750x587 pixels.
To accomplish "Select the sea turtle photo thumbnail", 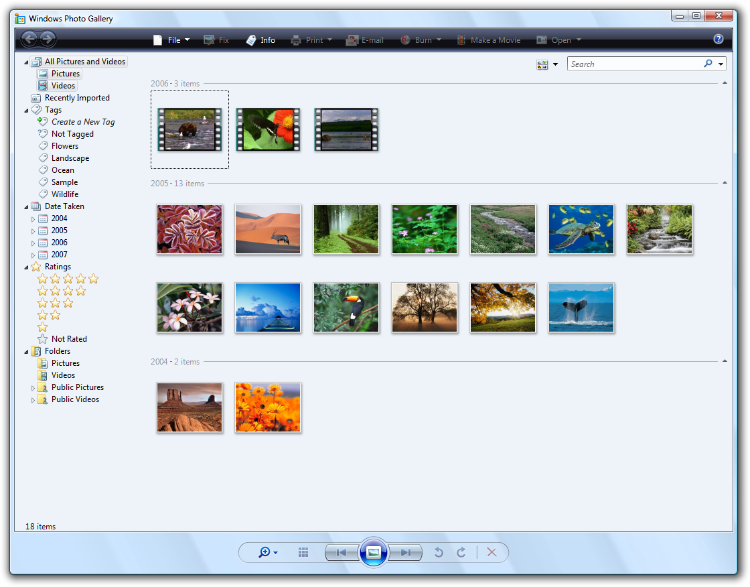I will click(581, 229).
